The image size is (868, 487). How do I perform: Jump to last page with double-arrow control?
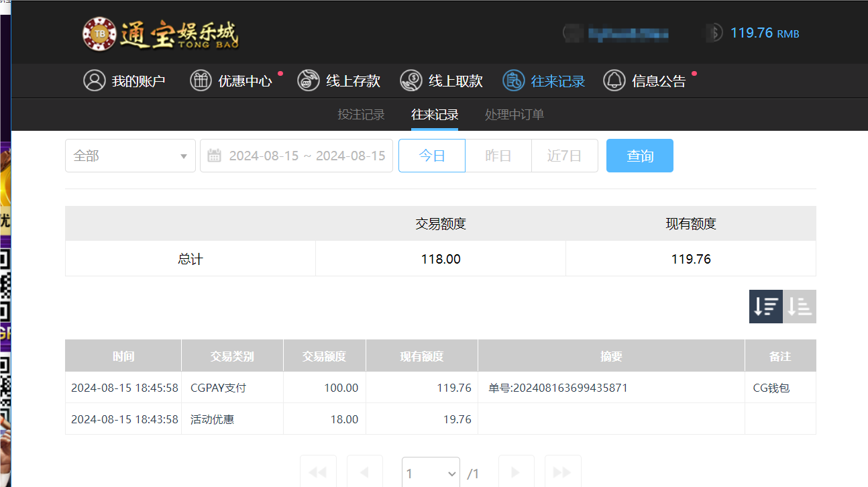pyautogui.click(x=563, y=472)
